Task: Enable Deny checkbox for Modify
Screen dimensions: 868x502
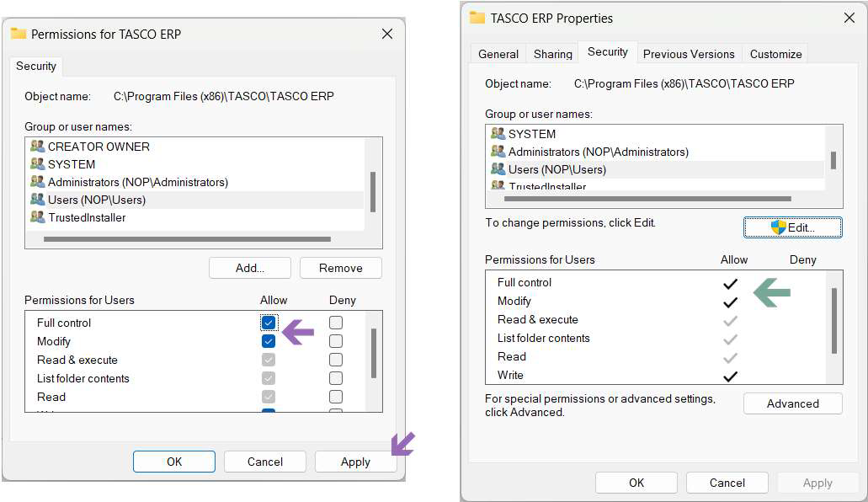Action: [x=336, y=341]
